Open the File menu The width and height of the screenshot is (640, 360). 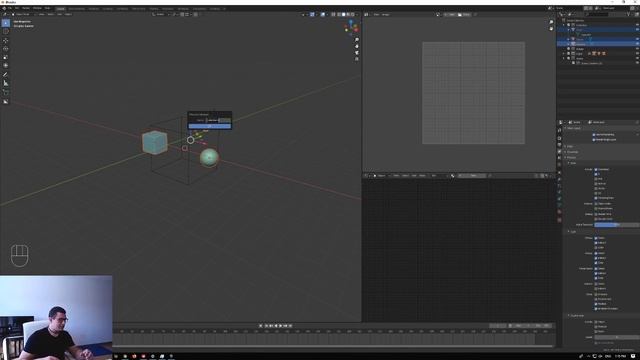coord(11,8)
